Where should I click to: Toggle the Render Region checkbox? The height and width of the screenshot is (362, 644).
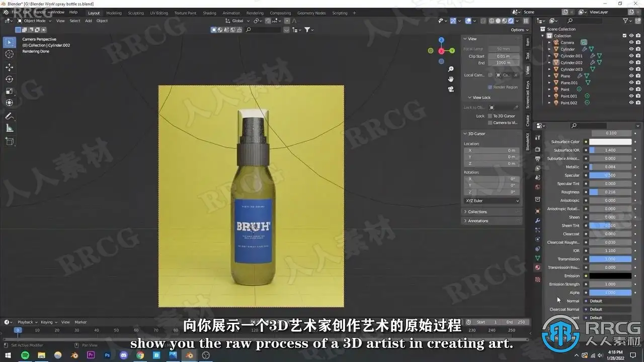point(490,87)
